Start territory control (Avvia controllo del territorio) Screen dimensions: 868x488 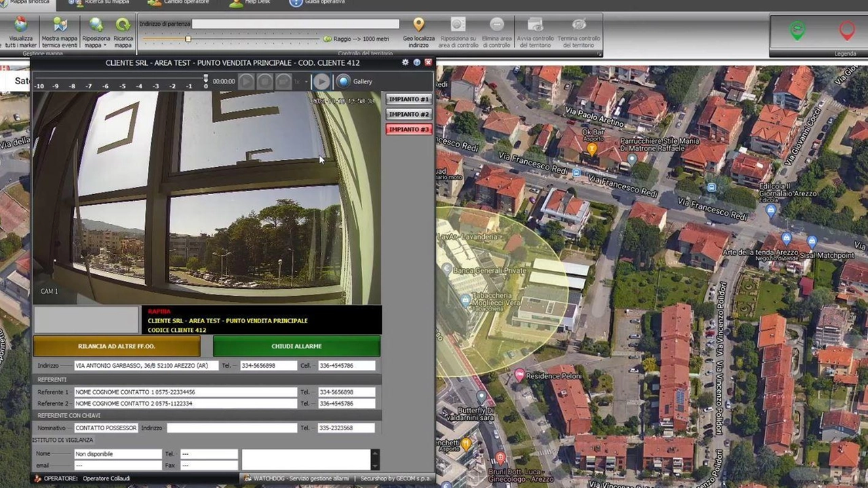click(536, 32)
